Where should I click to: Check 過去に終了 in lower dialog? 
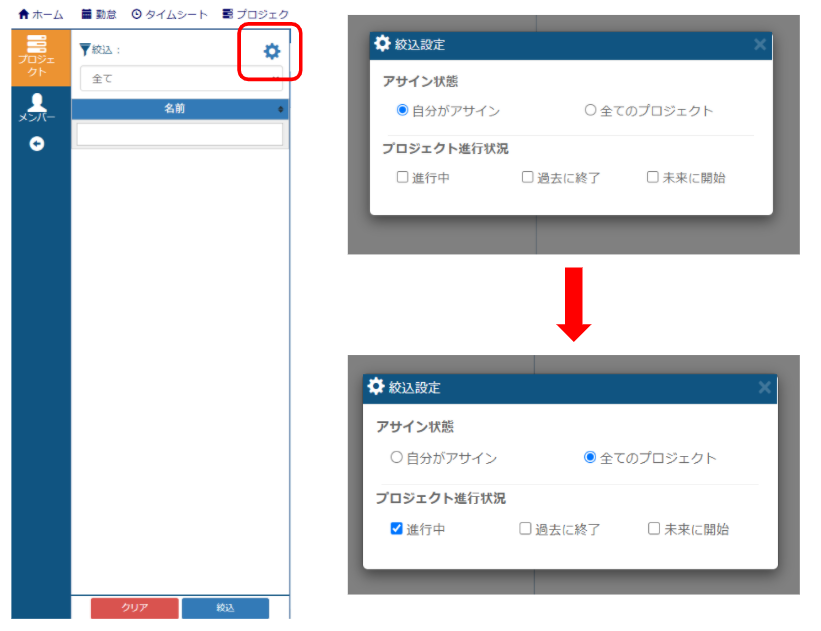point(525,528)
